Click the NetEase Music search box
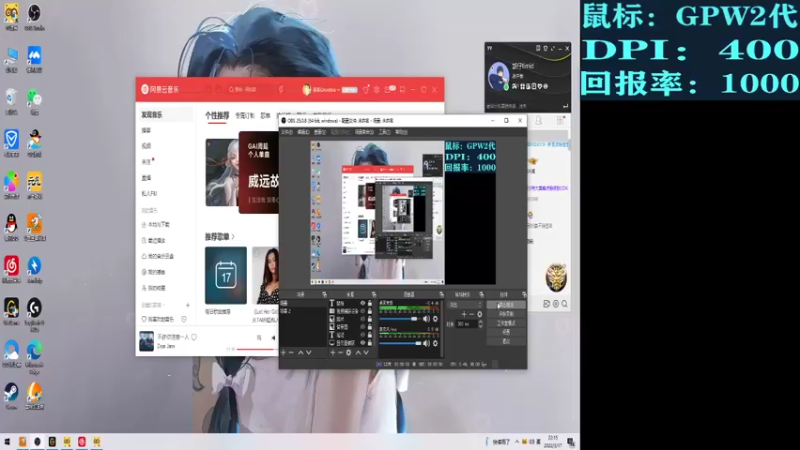Viewport: 800px width, 450px height. pos(250,89)
